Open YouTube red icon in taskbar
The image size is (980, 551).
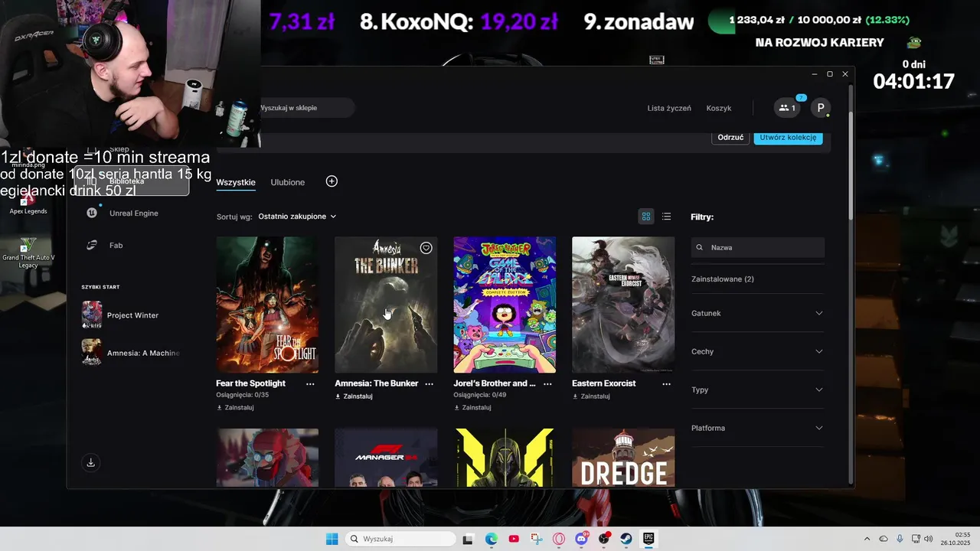pyautogui.click(x=514, y=539)
